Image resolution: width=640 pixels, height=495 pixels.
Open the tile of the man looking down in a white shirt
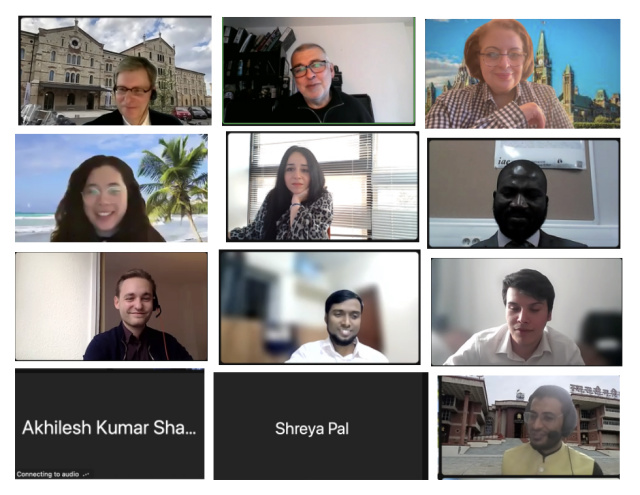click(x=527, y=312)
